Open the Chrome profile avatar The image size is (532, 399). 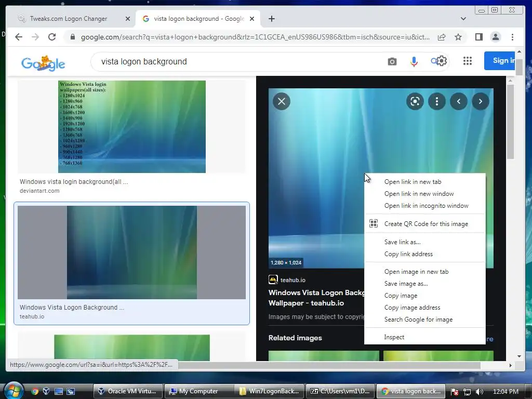point(496,37)
